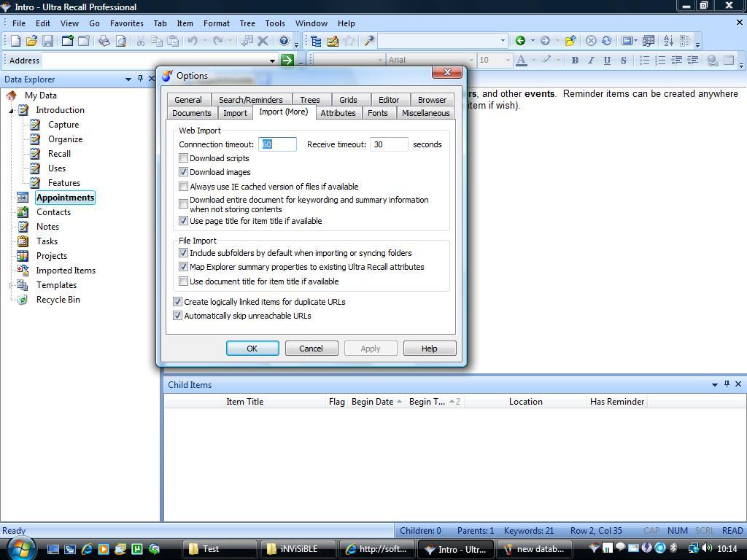Switch to the Attributes tab
The height and width of the screenshot is (560, 747).
(338, 113)
